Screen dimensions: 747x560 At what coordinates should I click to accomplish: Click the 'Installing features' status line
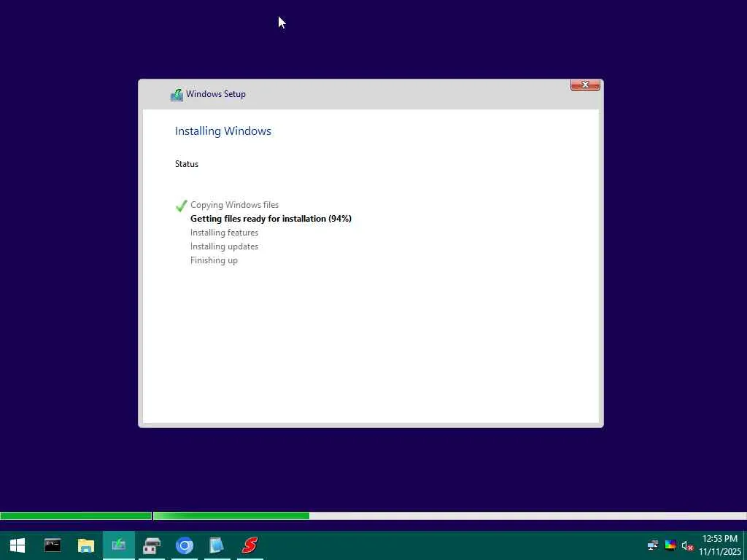pyautogui.click(x=224, y=233)
